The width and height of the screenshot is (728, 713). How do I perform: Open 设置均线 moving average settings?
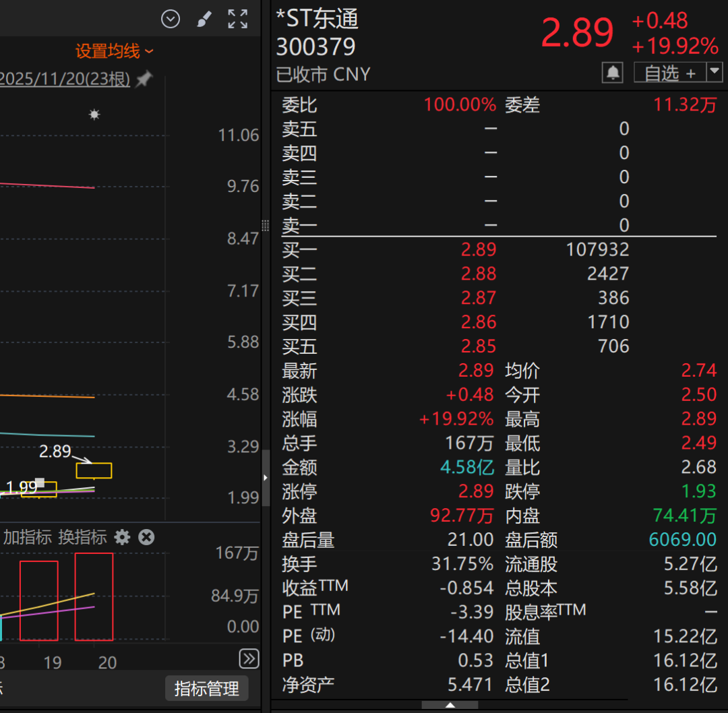pyautogui.click(x=114, y=51)
